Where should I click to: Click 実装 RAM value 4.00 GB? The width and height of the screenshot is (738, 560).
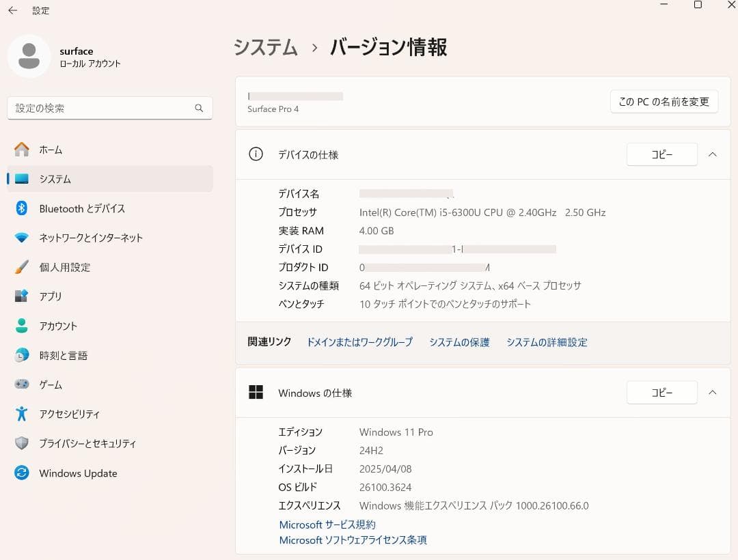[377, 231]
